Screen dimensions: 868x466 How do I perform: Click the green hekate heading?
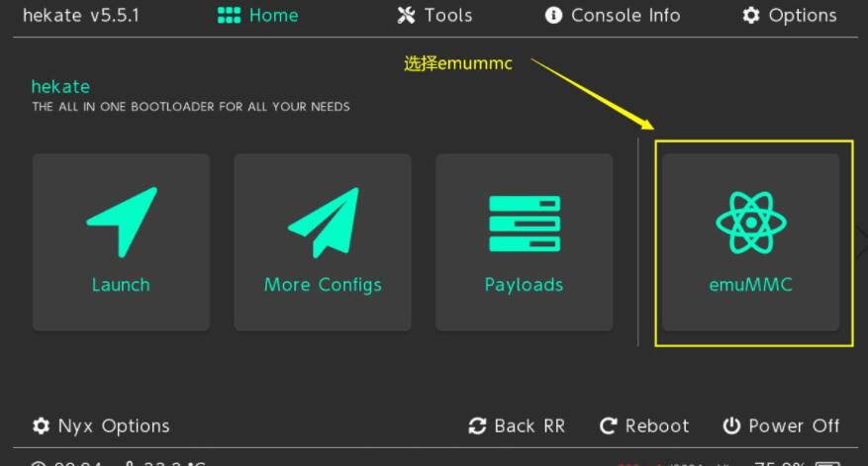click(60, 86)
